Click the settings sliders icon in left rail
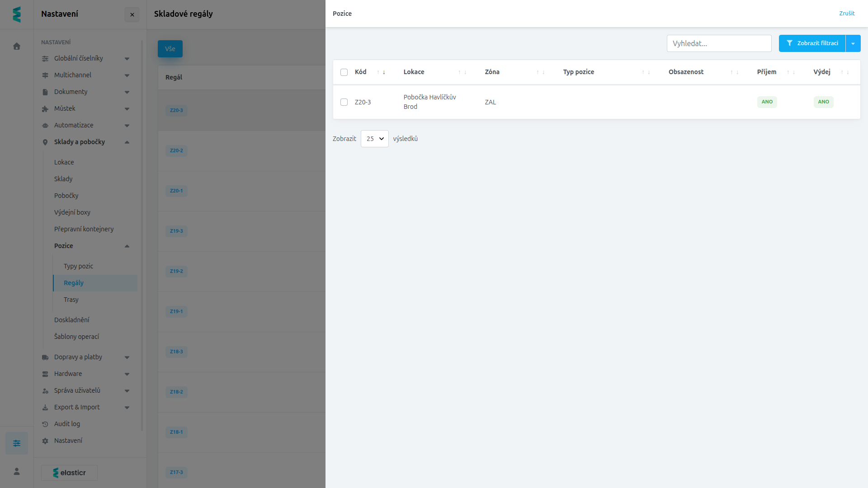 [x=17, y=443]
